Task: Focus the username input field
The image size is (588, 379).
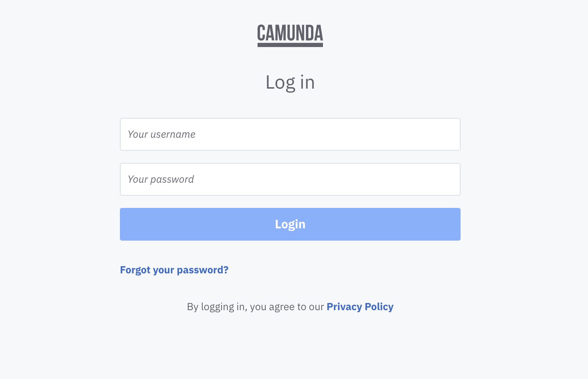Action: tap(290, 134)
